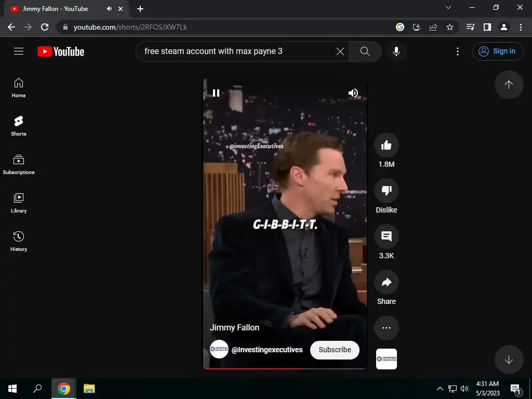Open tab search chevron
The height and width of the screenshot is (399, 532).
pos(448,7)
